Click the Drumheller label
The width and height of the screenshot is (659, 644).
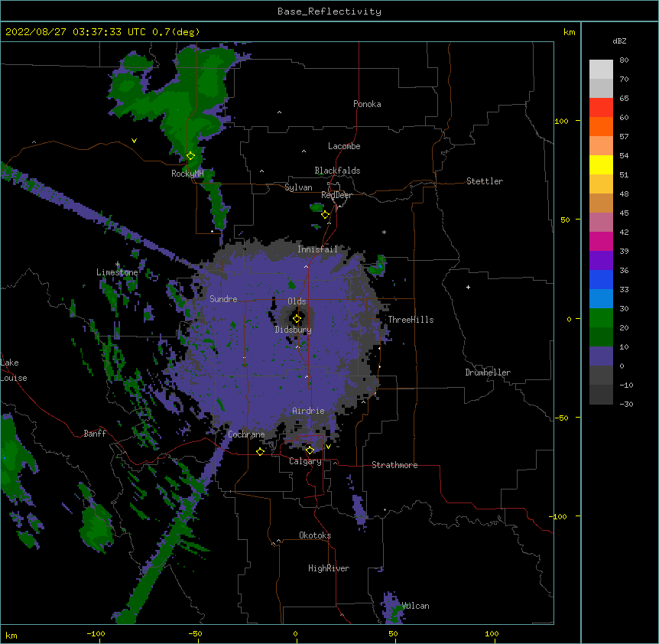pyautogui.click(x=488, y=372)
